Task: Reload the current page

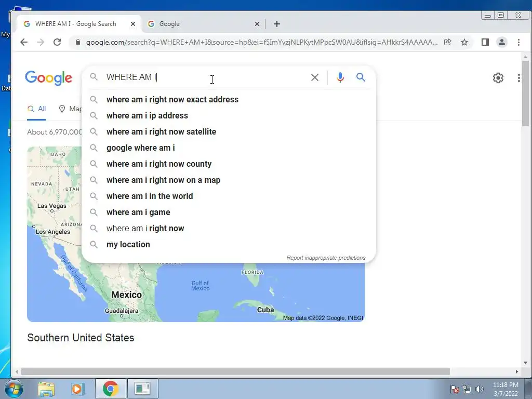Action: click(x=57, y=42)
